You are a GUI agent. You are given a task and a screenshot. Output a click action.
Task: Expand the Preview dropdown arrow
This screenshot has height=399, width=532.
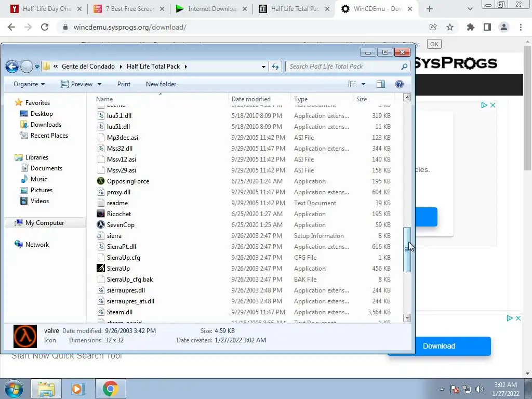pos(99,84)
